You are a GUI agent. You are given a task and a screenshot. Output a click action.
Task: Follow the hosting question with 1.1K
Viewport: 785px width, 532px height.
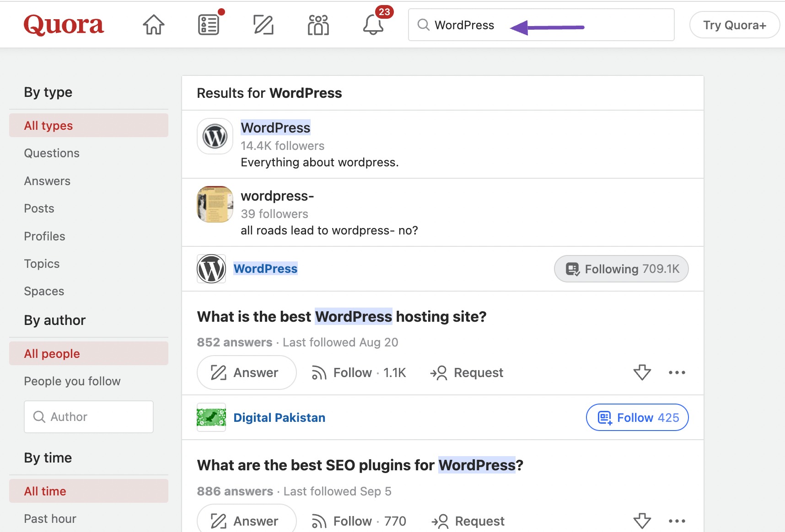[x=359, y=372]
